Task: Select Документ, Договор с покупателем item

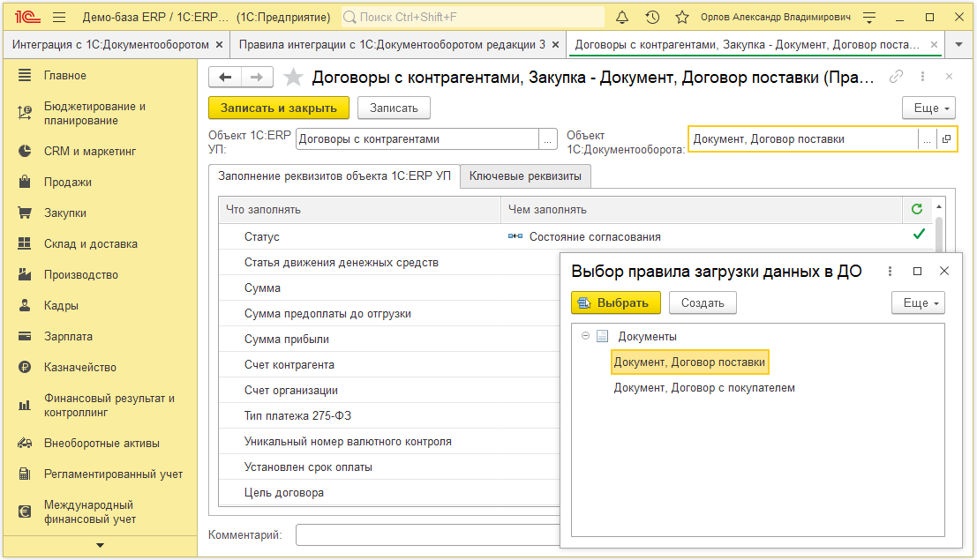Action: pyautogui.click(x=704, y=387)
